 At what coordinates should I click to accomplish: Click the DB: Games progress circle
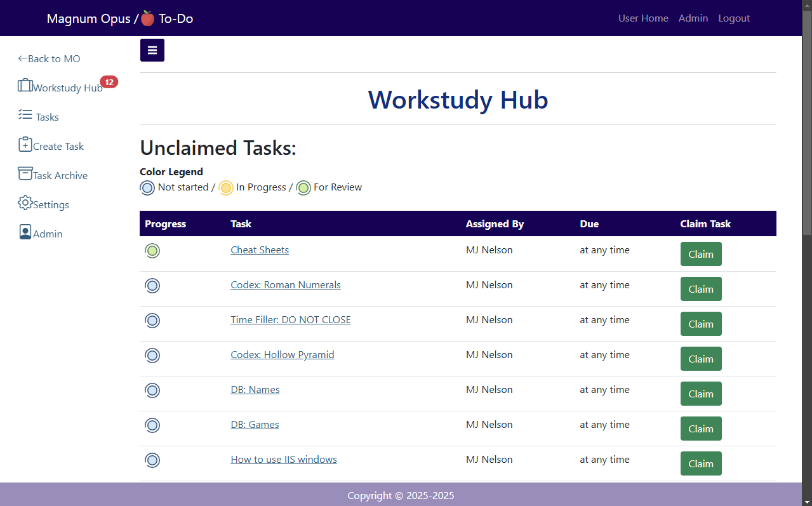click(x=152, y=425)
